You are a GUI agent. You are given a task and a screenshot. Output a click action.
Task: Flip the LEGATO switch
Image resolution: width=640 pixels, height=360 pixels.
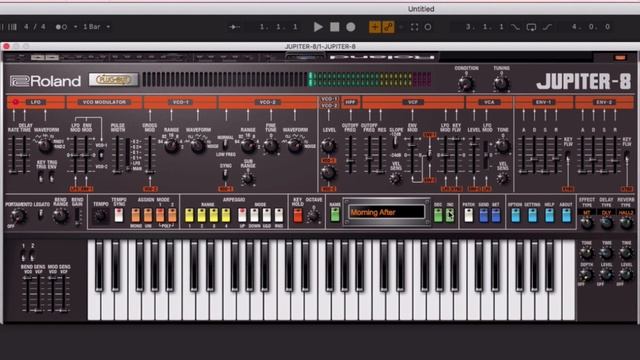coord(40,214)
